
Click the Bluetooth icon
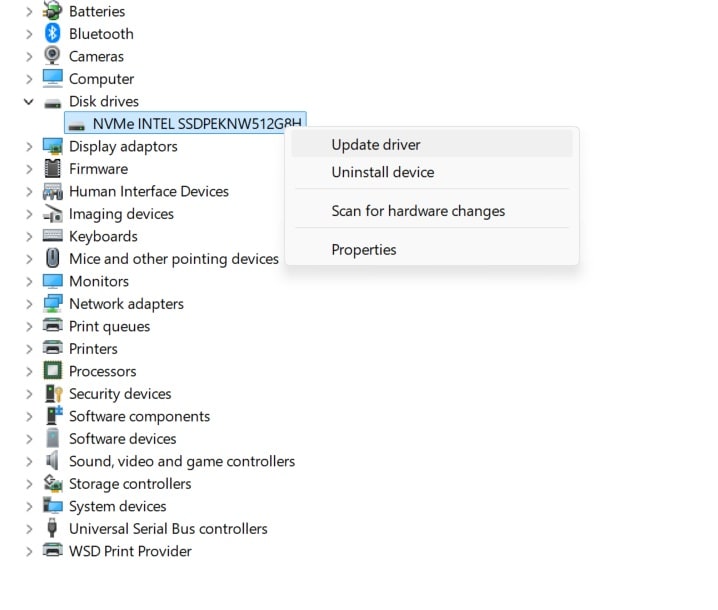tap(52, 33)
